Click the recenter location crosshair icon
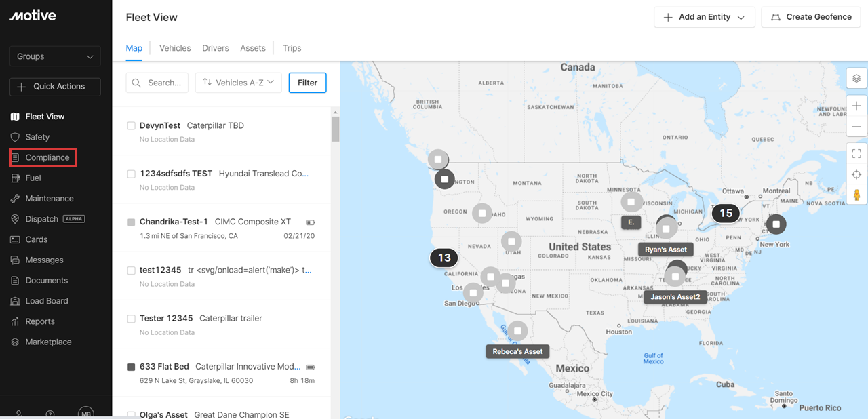The image size is (868, 419). (856, 174)
